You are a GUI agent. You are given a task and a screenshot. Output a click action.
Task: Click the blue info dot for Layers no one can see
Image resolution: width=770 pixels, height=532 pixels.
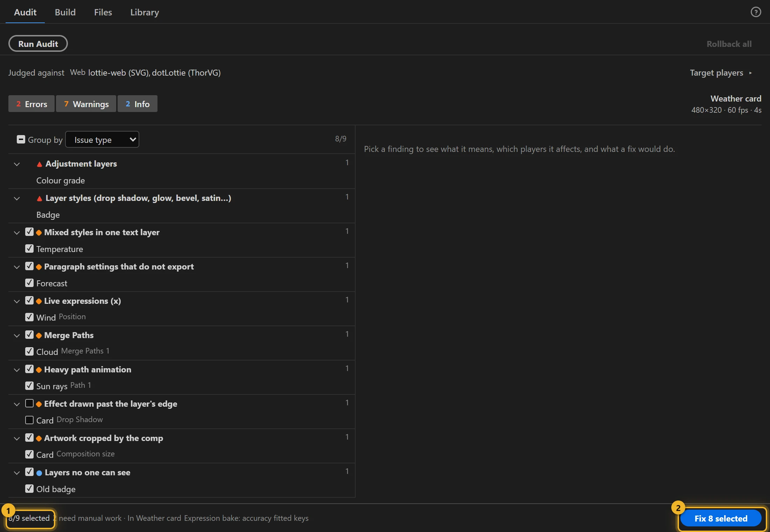pyautogui.click(x=39, y=473)
